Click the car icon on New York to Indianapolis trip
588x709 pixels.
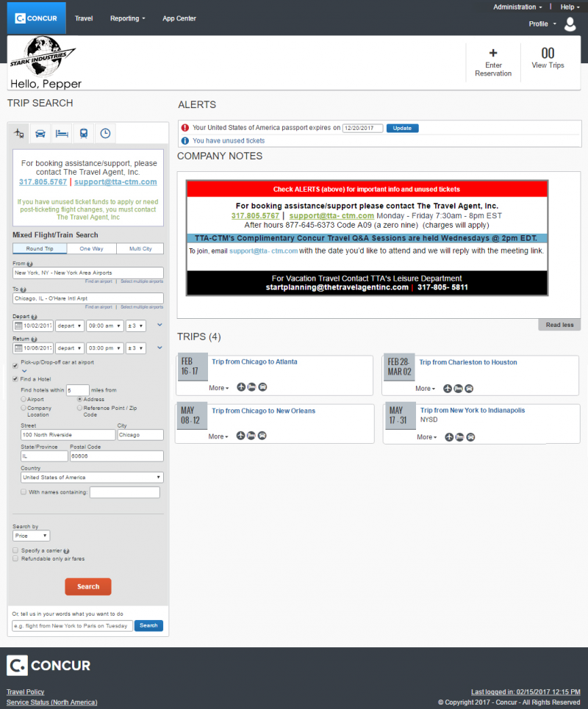471,437
